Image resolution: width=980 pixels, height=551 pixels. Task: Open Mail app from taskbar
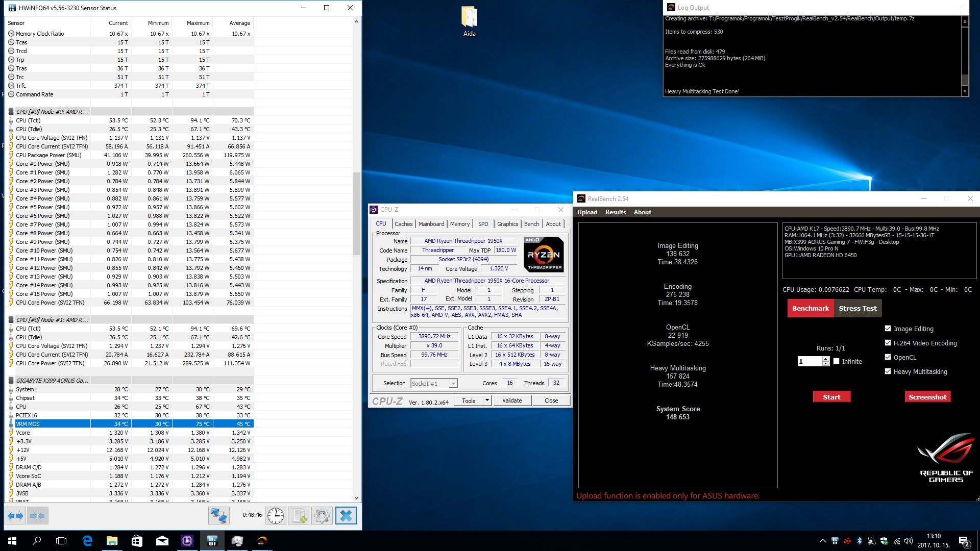click(162, 541)
